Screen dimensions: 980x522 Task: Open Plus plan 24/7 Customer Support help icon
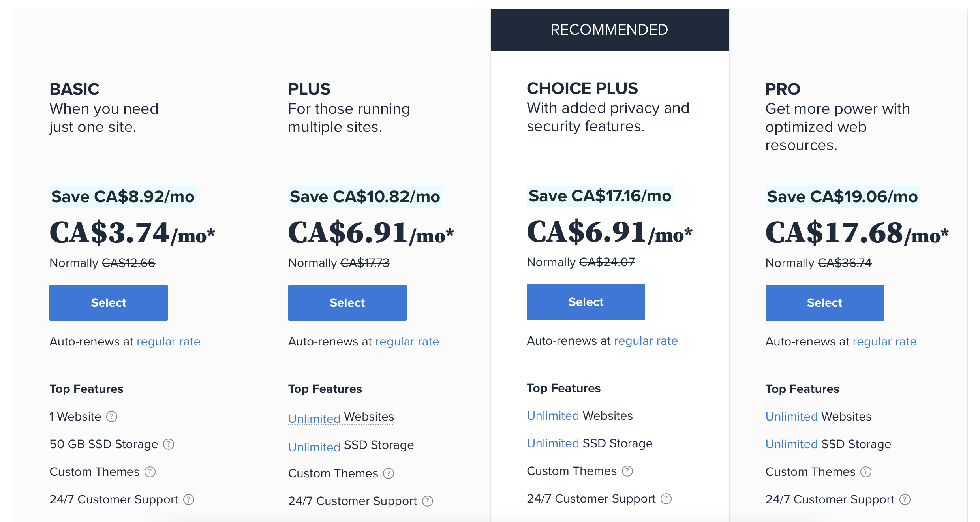(x=428, y=501)
